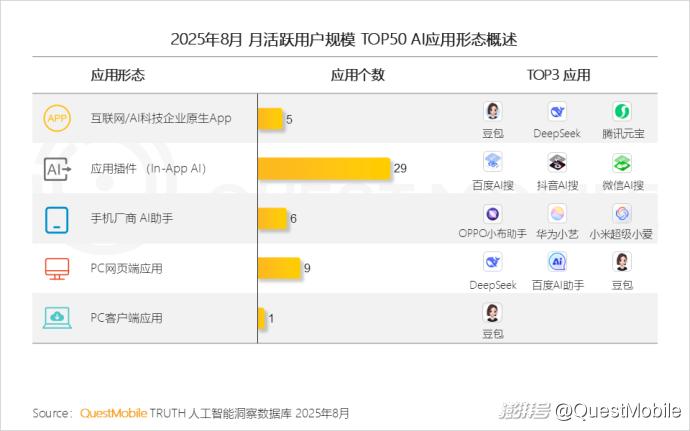The height and width of the screenshot is (431, 690).
Task: Click the 应用个数 column header
Action: pos(357,75)
